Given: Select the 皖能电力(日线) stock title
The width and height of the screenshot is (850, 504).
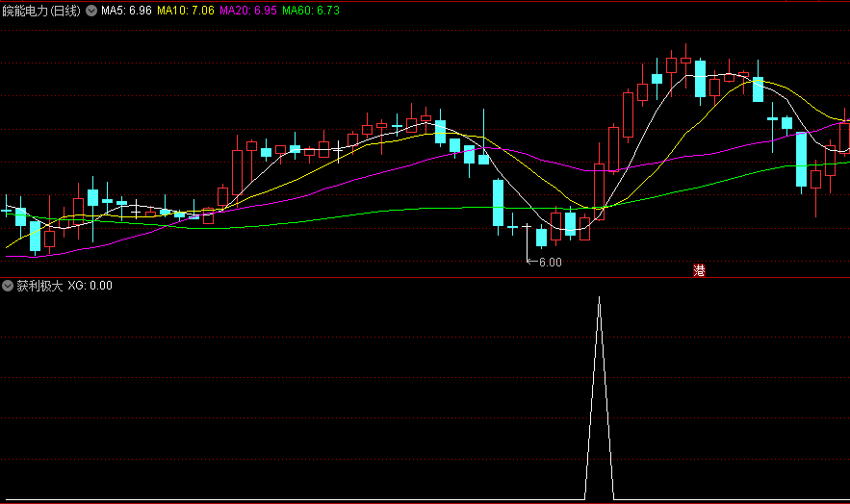Looking at the screenshot, I should (x=41, y=11).
